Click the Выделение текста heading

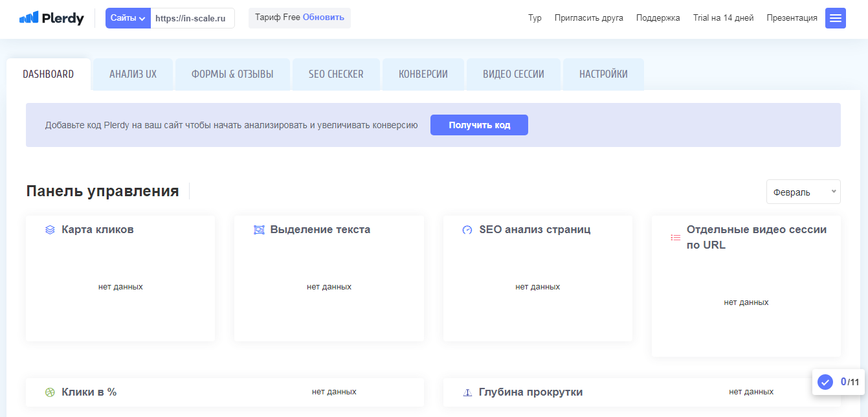320,229
